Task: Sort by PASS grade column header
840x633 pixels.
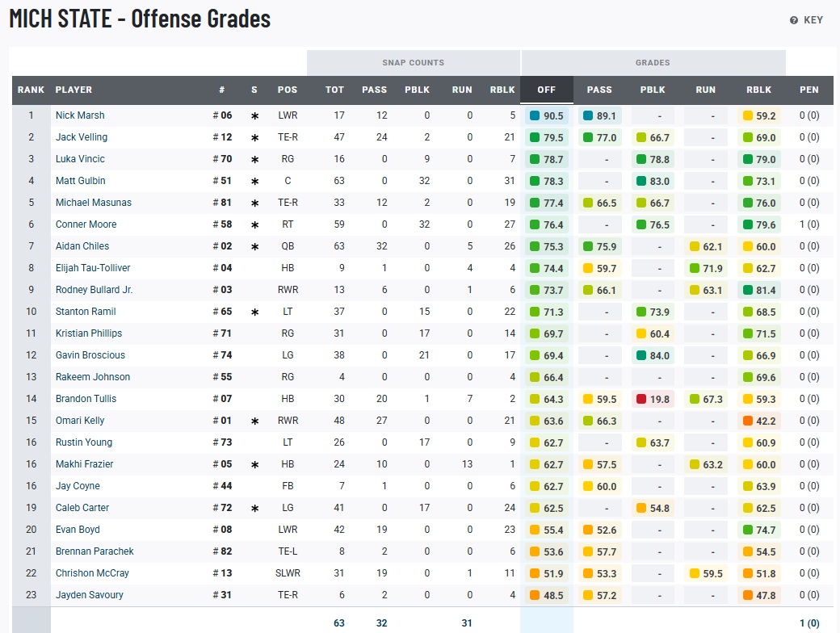Action: pos(599,90)
